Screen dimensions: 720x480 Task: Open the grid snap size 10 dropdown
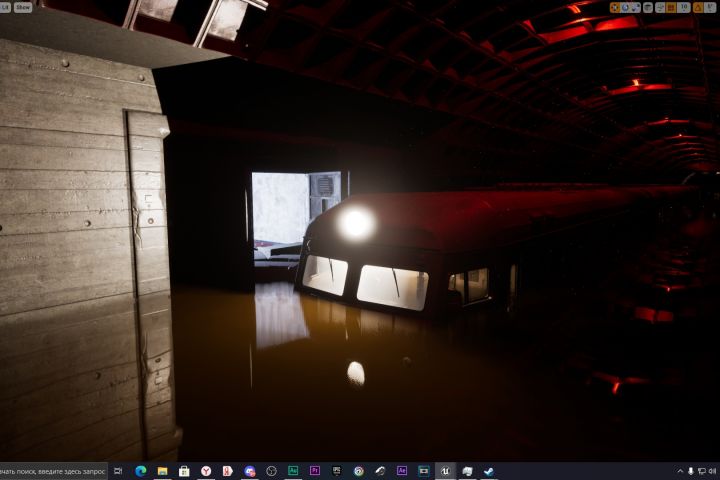[x=684, y=7]
